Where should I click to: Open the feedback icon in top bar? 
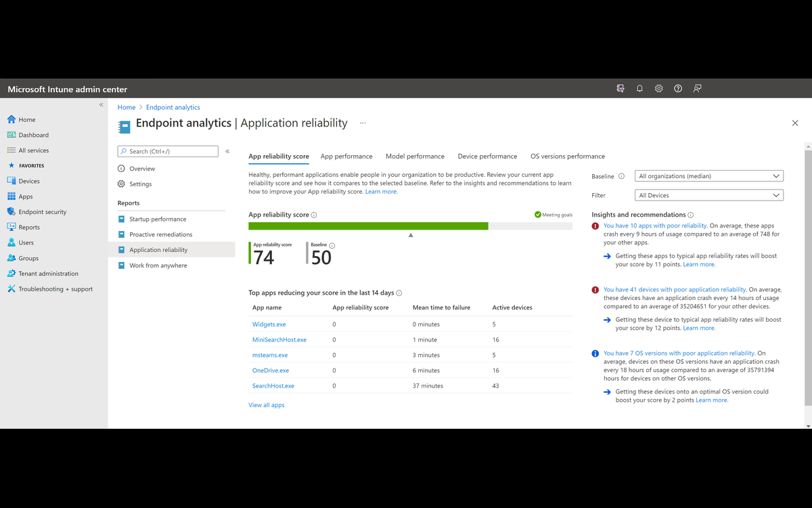point(698,89)
